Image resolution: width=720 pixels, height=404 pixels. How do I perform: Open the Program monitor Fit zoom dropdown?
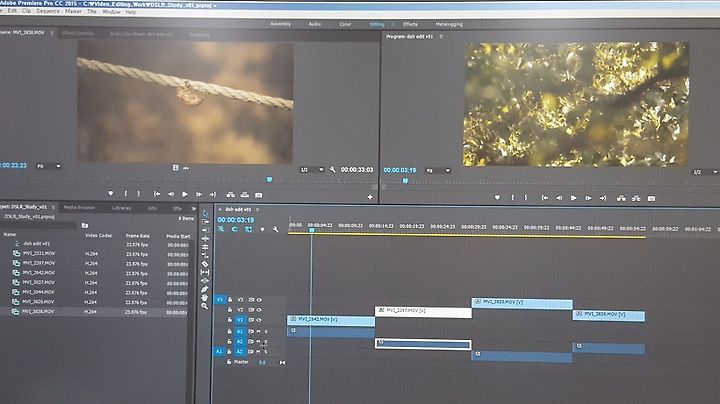click(438, 171)
